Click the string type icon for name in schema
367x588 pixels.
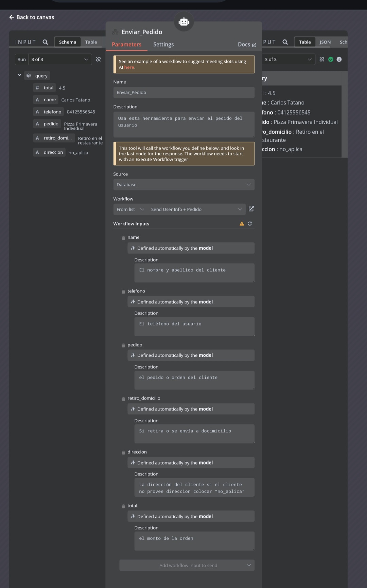tap(37, 100)
